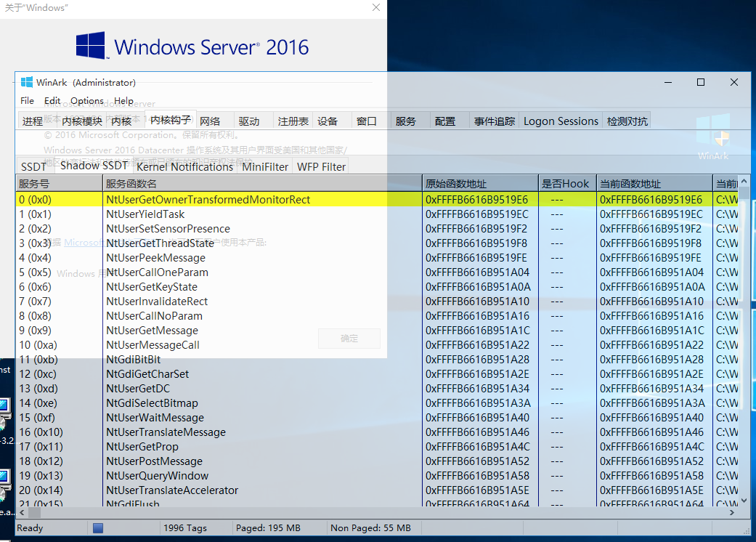This screenshot has width=756, height=542.
Task: Select the NtUserTranslateMessage row
Action: point(377,432)
